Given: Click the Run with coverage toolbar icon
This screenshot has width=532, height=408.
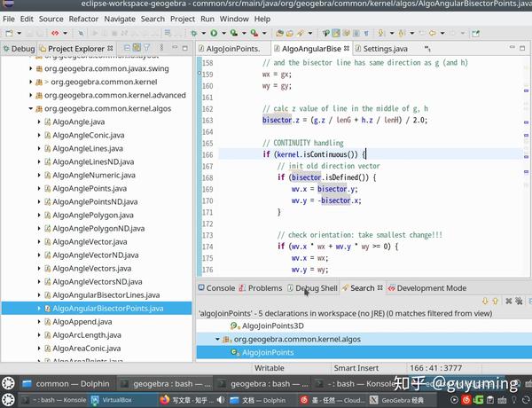Looking at the screenshot, I should [234, 33].
